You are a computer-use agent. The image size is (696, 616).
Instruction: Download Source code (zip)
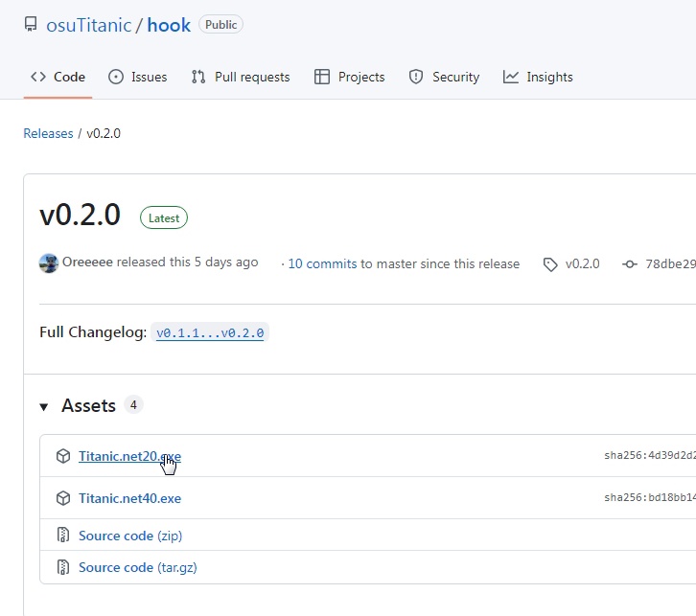pyautogui.click(x=130, y=536)
